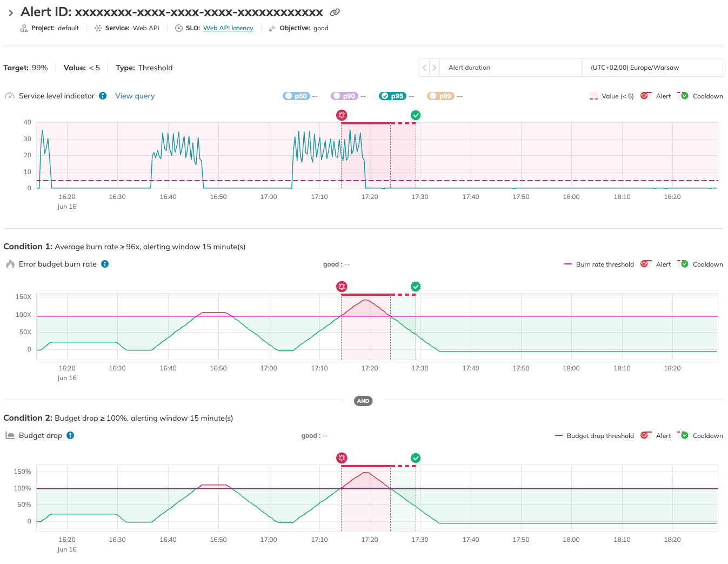Toggle the p99 percentile series
This screenshot has width=728, height=564.
(x=440, y=96)
